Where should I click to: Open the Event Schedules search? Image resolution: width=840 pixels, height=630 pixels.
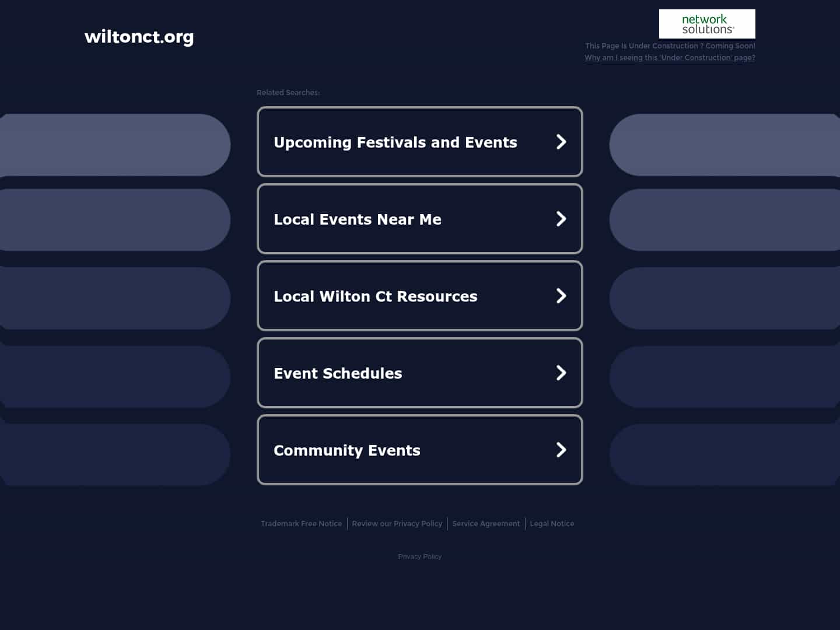338,373
